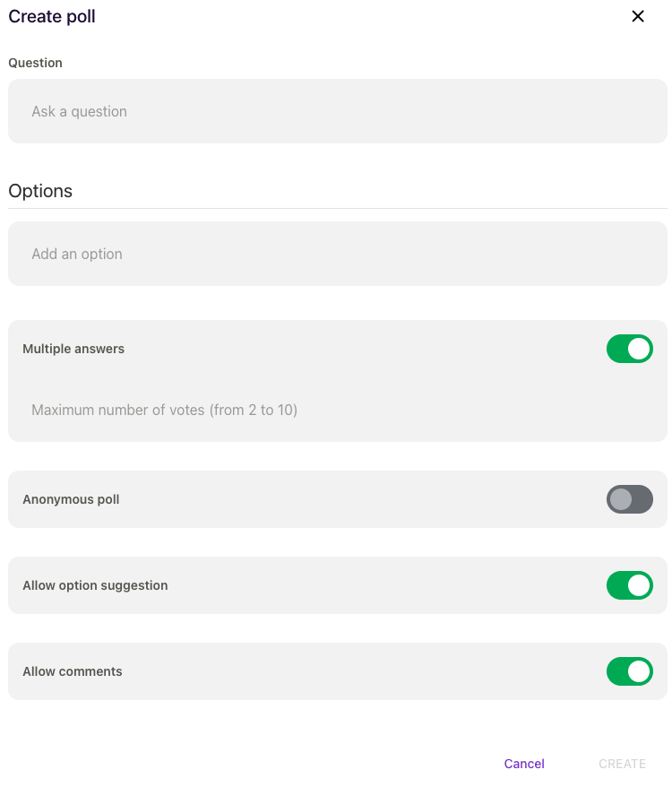Click the green Allow comments toggle
The image size is (672, 787).
[x=630, y=671]
